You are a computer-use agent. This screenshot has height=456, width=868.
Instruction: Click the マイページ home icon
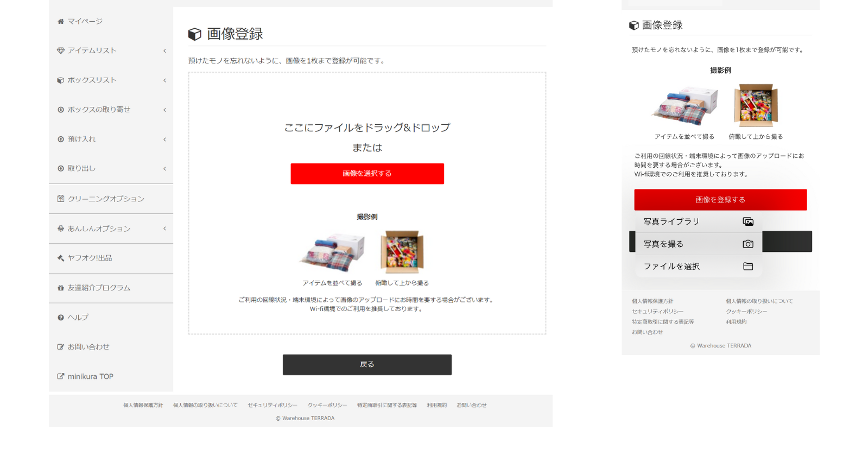click(x=61, y=22)
